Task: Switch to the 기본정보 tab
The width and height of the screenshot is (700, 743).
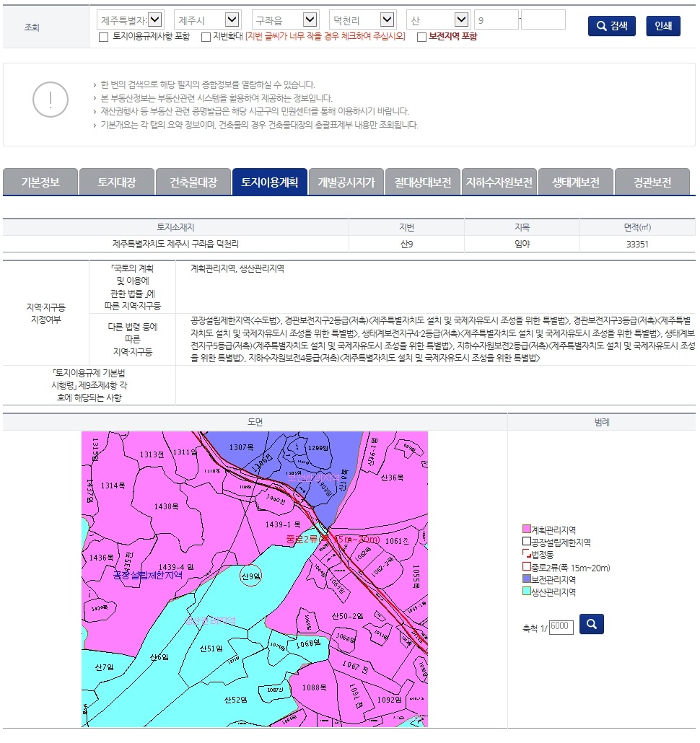Action: [x=40, y=182]
